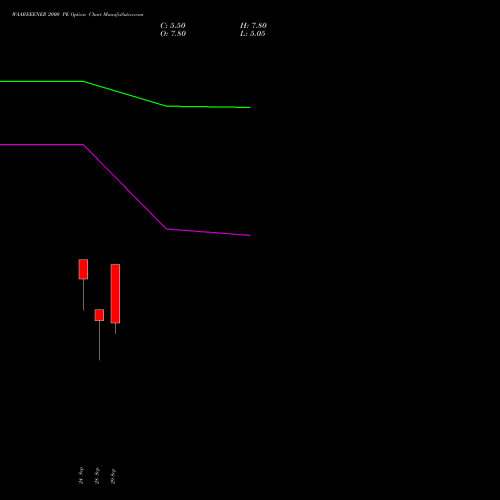
Task: Select the green moving average line
Action: [x=125, y=94]
